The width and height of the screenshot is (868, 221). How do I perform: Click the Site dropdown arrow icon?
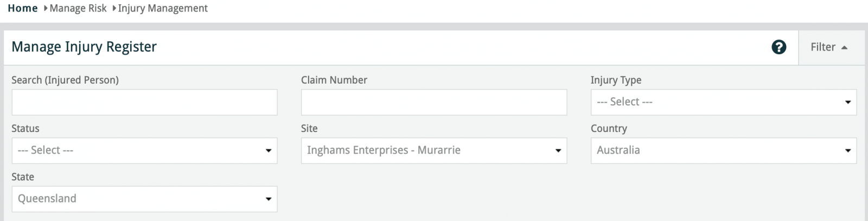pyautogui.click(x=558, y=150)
